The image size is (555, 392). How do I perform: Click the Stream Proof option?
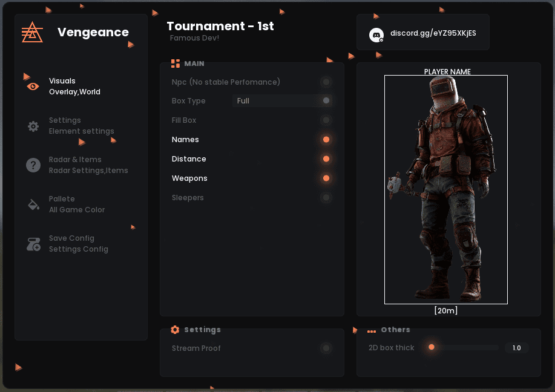pos(197,348)
